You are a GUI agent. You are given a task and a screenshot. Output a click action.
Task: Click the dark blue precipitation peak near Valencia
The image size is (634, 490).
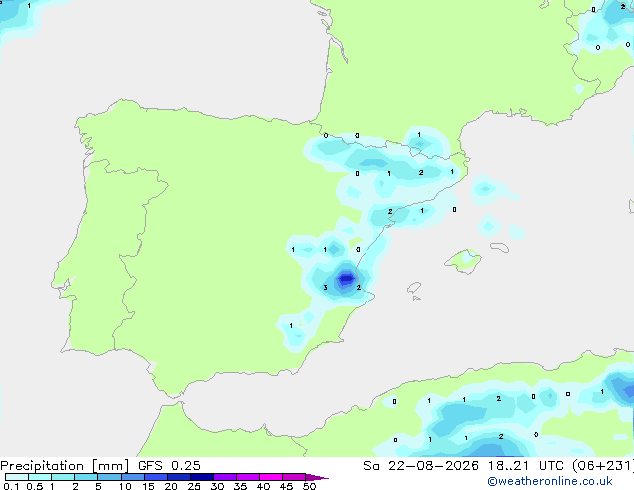click(347, 279)
